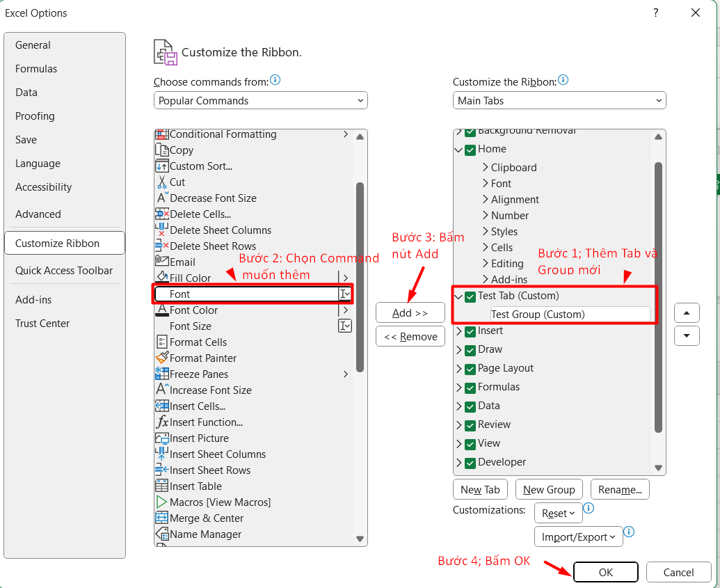The width and height of the screenshot is (720, 588).
Task: Uncheck the Test Tab (Custom) checkbox
Action: pyautogui.click(x=470, y=296)
